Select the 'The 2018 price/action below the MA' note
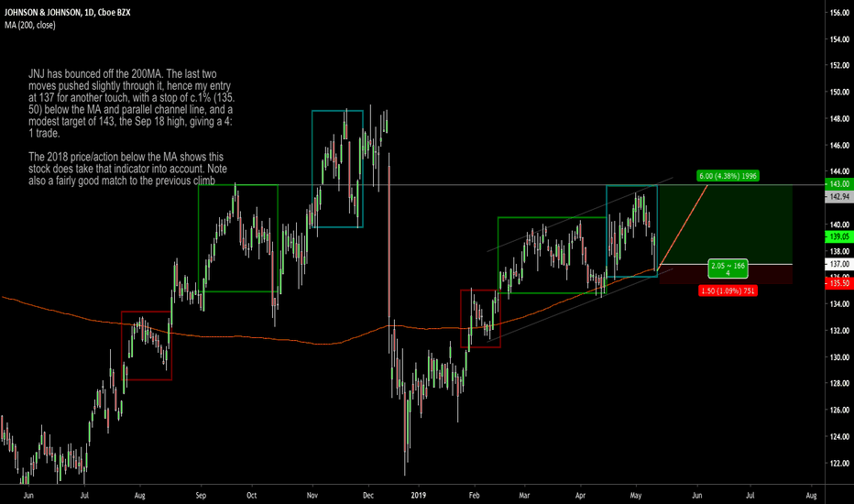The width and height of the screenshot is (854, 504). pyautogui.click(x=128, y=169)
